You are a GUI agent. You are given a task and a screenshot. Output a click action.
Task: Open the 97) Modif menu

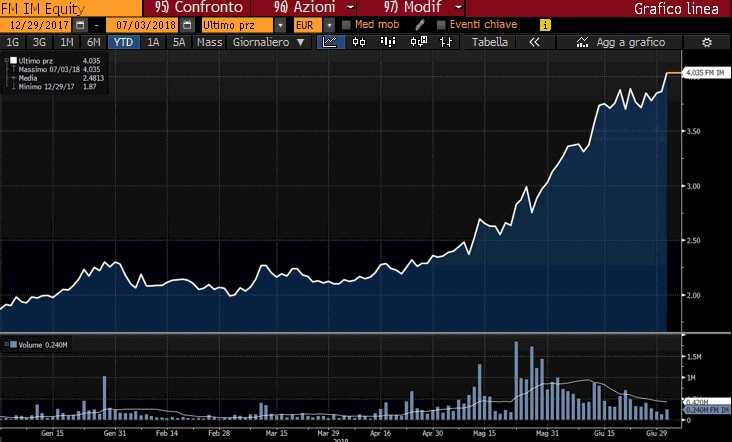coord(413,7)
